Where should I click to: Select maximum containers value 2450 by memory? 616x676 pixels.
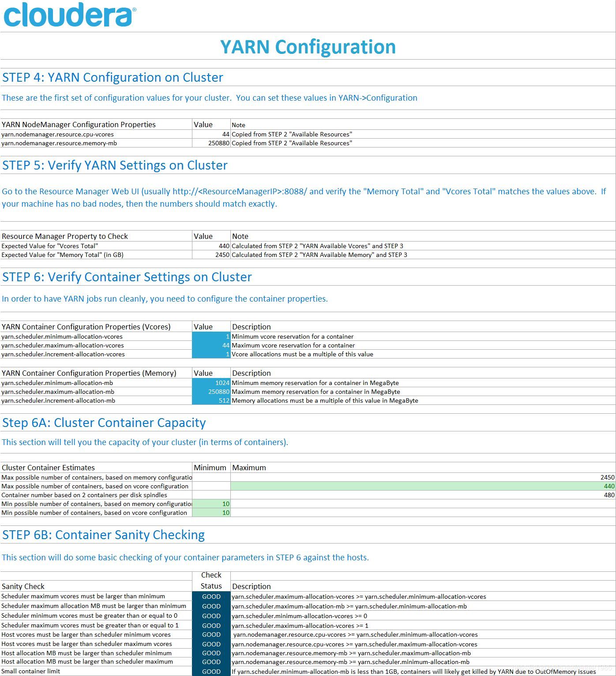pos(423,477)
